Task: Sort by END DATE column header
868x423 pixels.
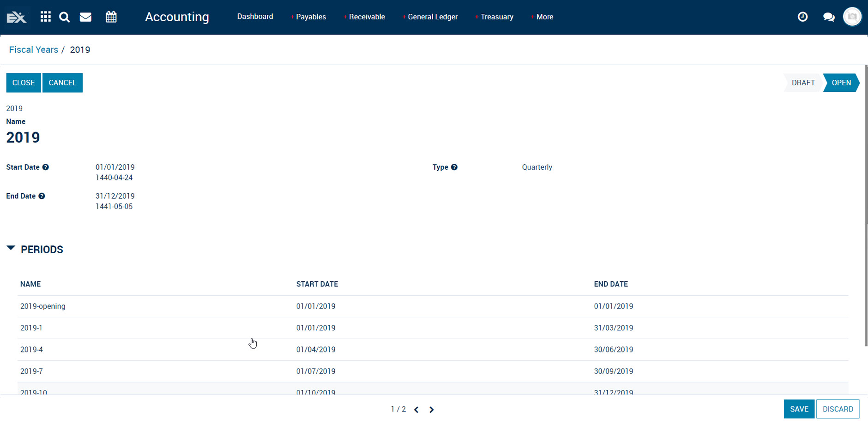Action: point(611,284)
